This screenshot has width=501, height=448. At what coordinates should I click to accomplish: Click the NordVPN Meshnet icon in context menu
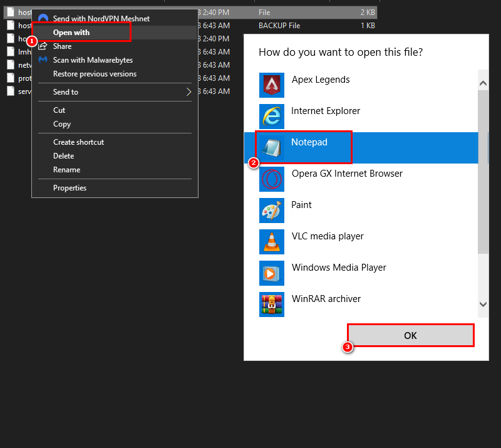43,18
